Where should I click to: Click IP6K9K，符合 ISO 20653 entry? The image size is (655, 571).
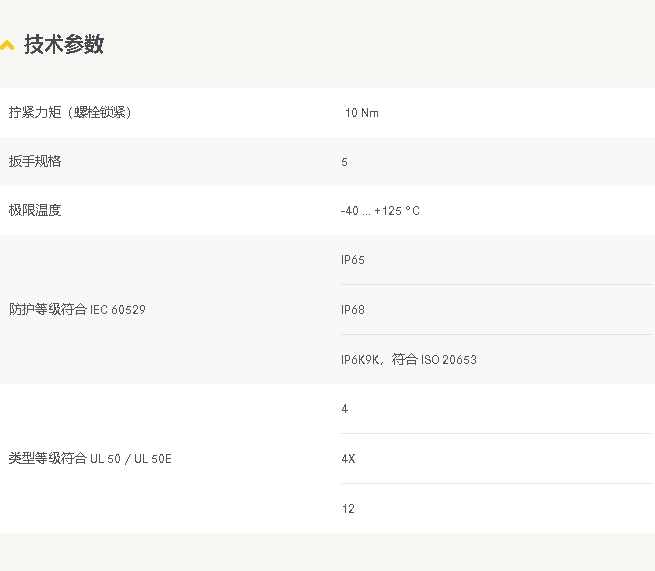click(x=409, y=359)
